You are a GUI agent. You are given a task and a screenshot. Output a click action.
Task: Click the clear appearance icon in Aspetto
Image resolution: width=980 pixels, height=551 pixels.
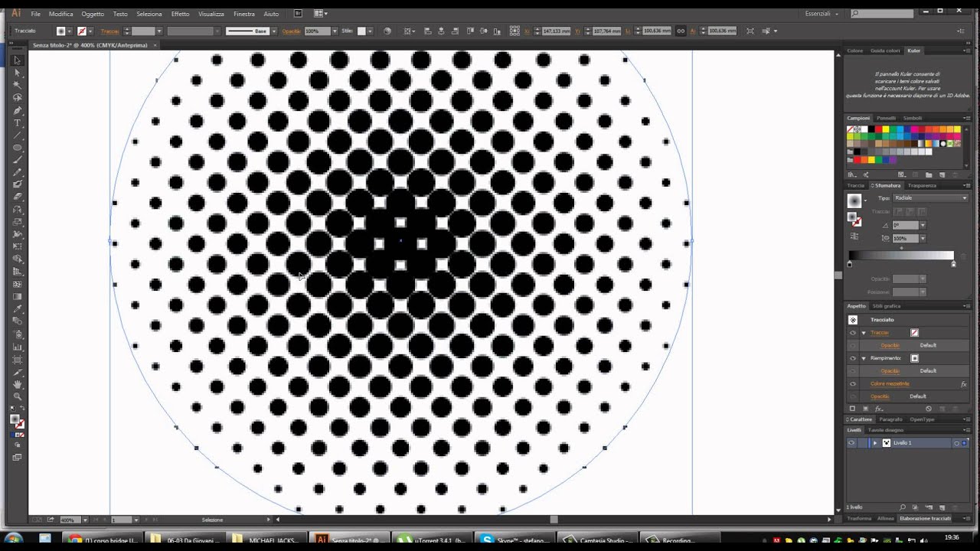pos(929,409)
